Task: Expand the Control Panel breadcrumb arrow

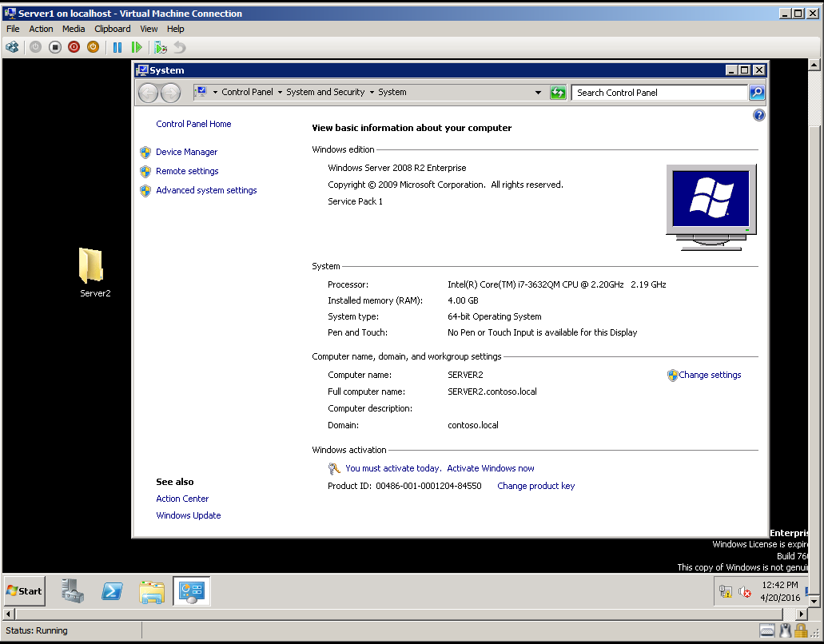Action: [x=280, y=93]
